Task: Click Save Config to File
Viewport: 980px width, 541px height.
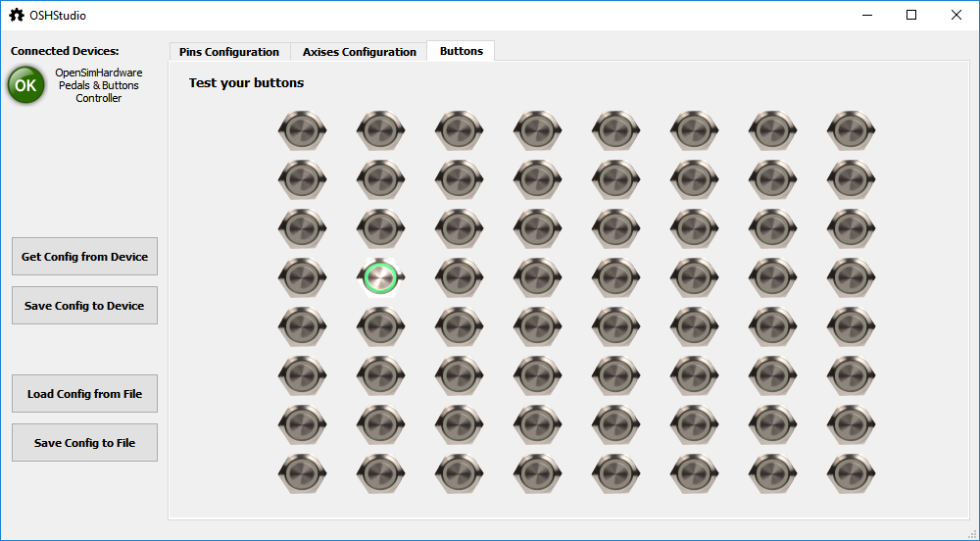Action: tap(84, 443)
